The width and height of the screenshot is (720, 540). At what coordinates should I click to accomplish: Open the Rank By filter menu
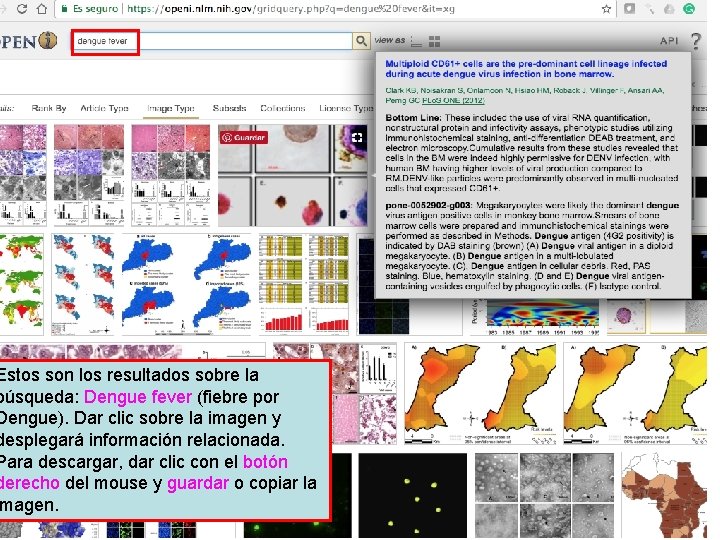[x=49, y=108]
